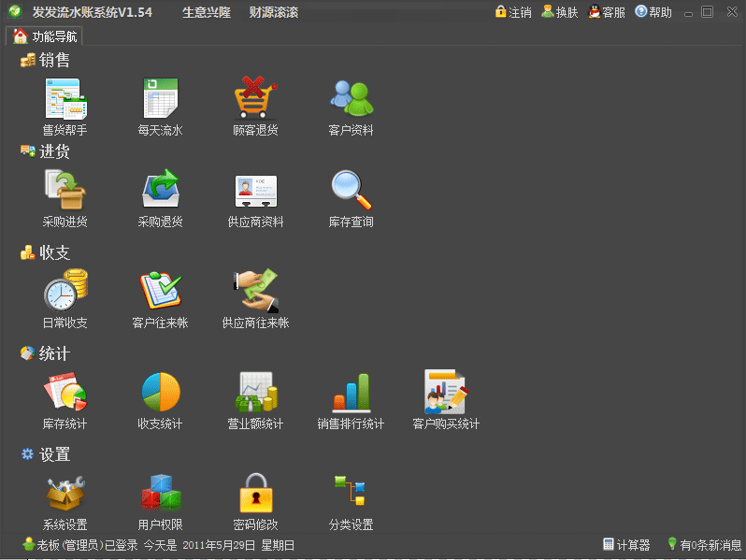The width and height of the screenshot is (746, 560).
Task: Click 财源滚滚 title text
Action: pyautogui.click(x=274, y=12)
